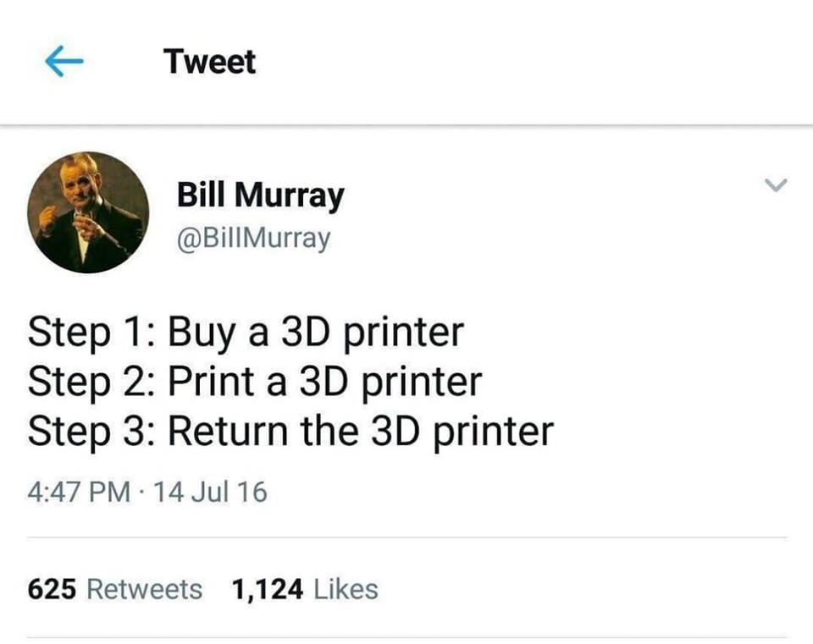Screen dimensions: 813x644
Task: Open the tweet options chevron menu
Action: (776, 185)
